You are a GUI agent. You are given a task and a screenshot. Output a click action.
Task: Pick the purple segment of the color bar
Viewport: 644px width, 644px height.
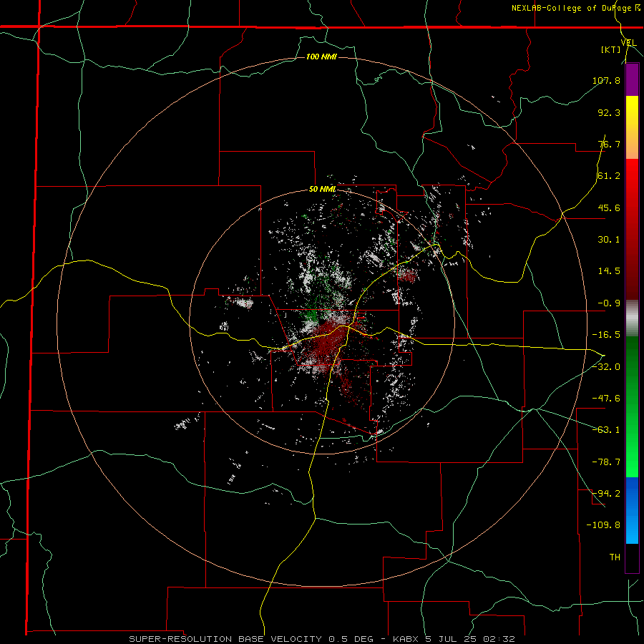[x=632, y=79]
